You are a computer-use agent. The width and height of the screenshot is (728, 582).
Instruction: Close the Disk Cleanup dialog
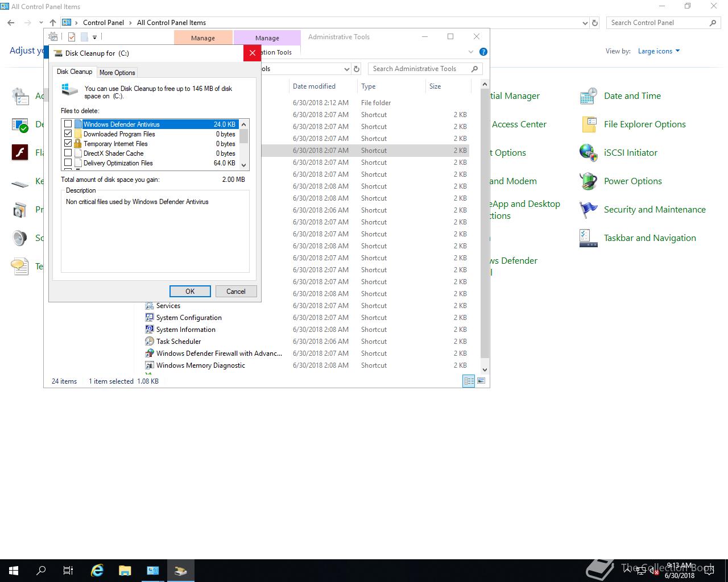tap(252, 53)
